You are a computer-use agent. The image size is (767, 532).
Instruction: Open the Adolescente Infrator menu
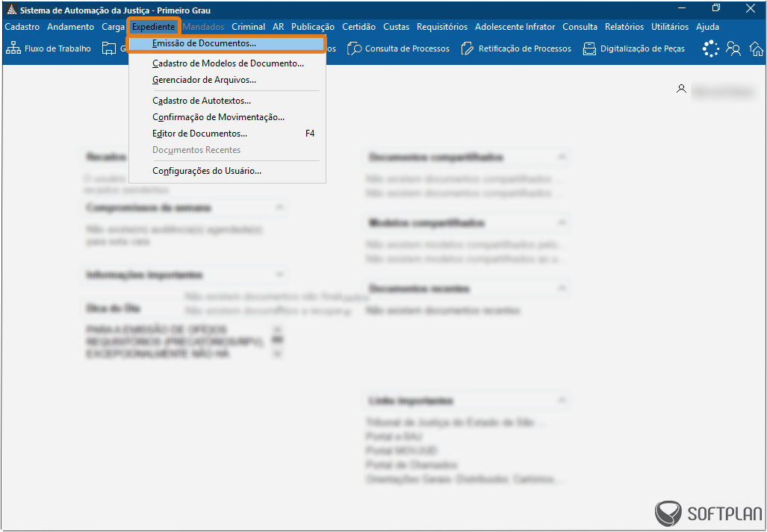coord(515,27)
